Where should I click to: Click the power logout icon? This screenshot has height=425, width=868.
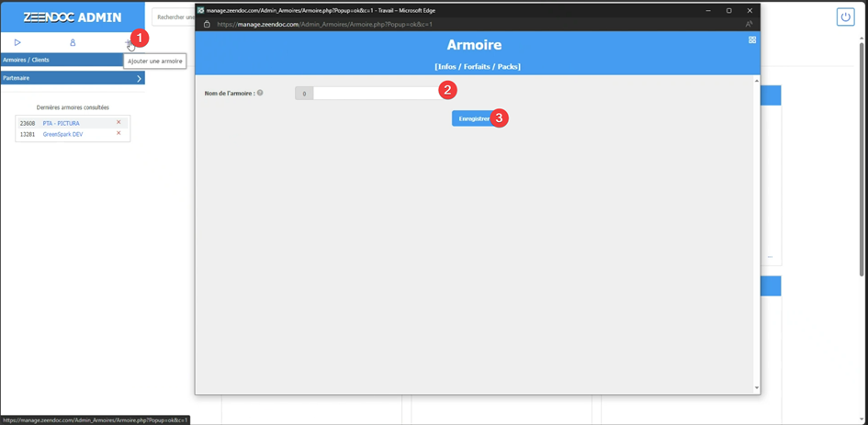point(845,17)
